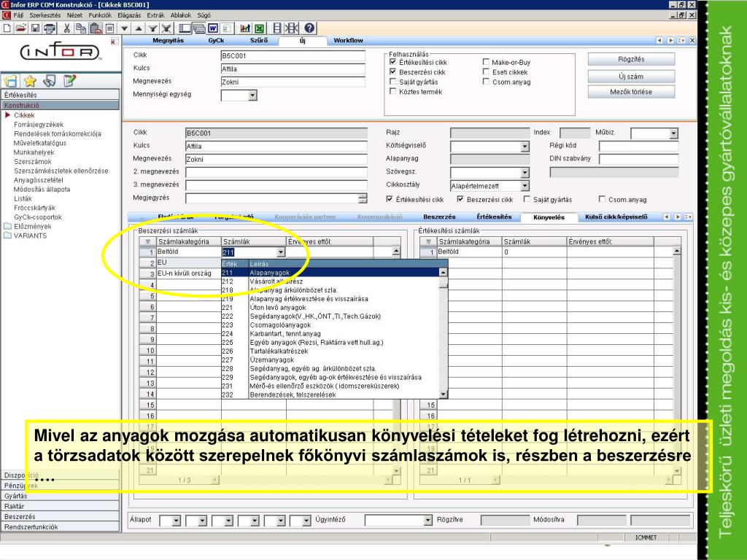This screenshot has height=560, width=747.
Task: Click scroll-down arrow of account dropdown list
Action: [443, 394]
